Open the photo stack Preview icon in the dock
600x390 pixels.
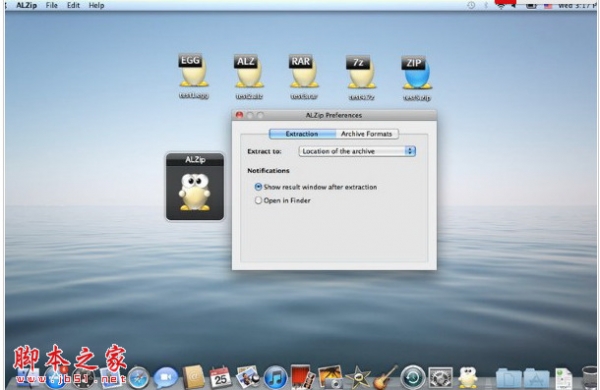[x=248, y=377]
